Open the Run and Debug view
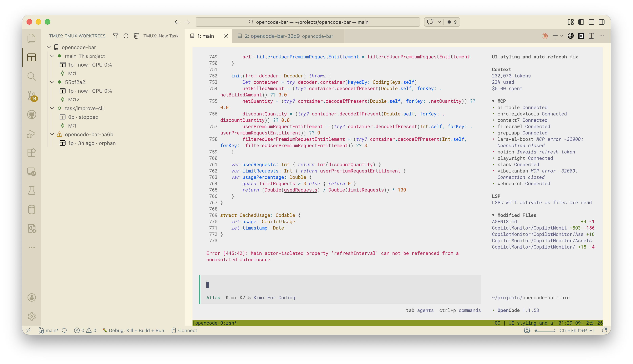Viewport: 633px width, 364px height. (32, 134)
